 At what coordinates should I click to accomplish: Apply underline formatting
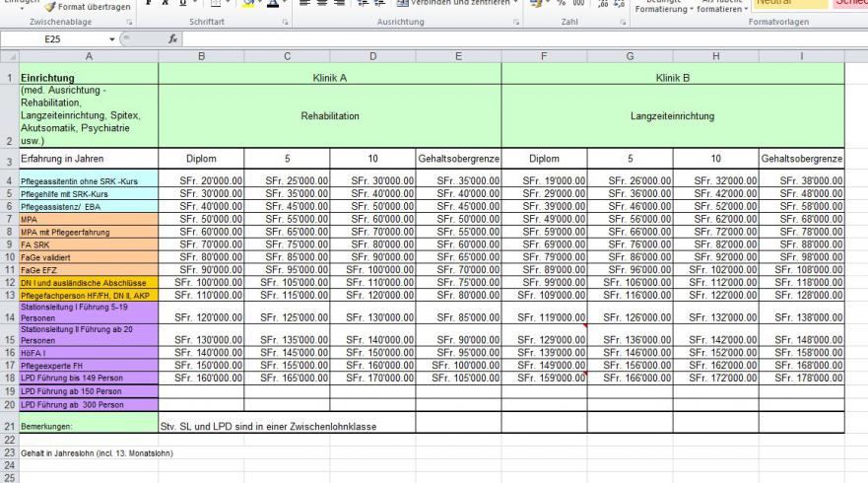click(182, 3)
